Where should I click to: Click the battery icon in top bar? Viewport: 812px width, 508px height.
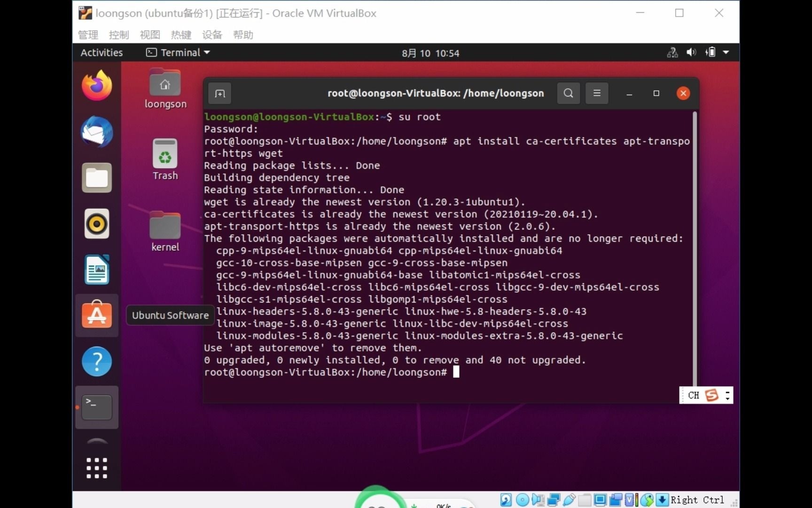pyautogui.click(x=710, y=53)
